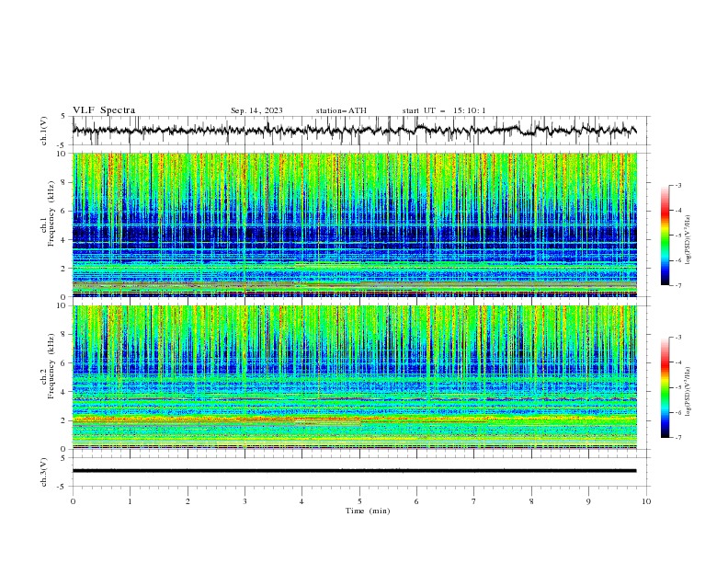The height and width of the screenshot is (563, 728).
Task: Click time axis tick label "10"
Action: coord(646,501)
